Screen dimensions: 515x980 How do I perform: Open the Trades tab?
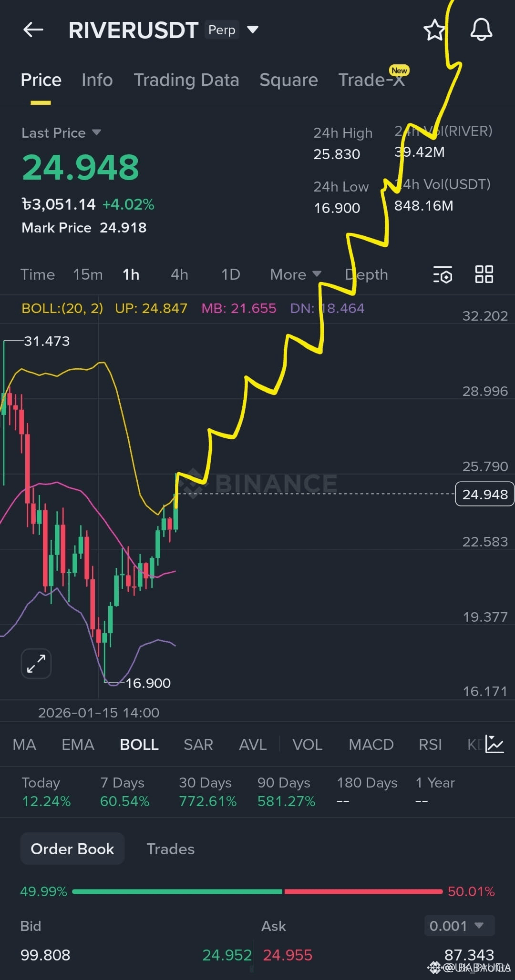[170, 849]
